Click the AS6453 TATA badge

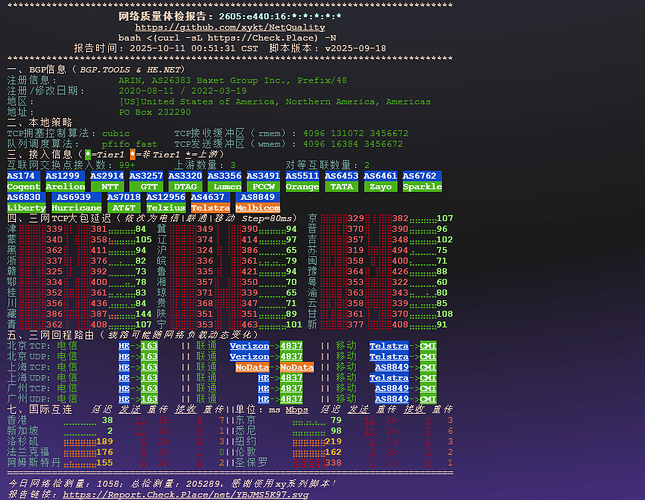342,181
